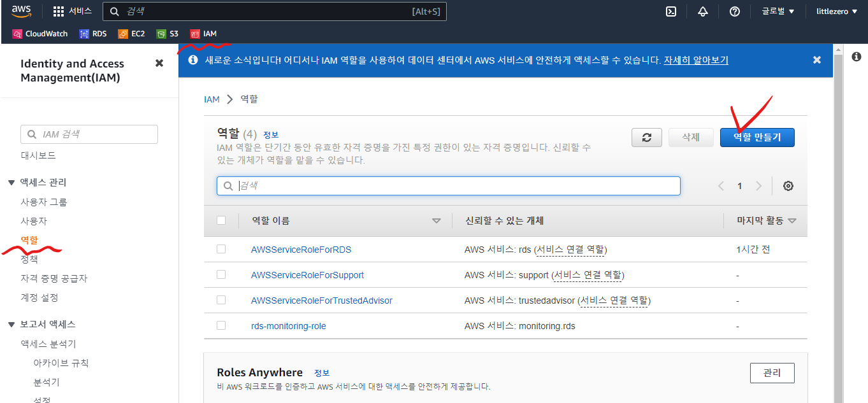This screenshot has height=403, width=868.
Task: Click the 1시간 전 activity cell
Action: (x=753, y=250)
